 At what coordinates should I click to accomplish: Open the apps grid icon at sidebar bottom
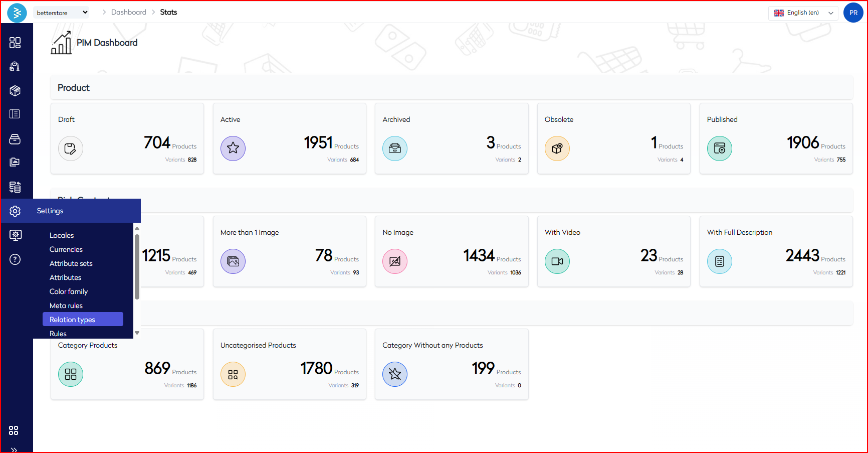14,430
